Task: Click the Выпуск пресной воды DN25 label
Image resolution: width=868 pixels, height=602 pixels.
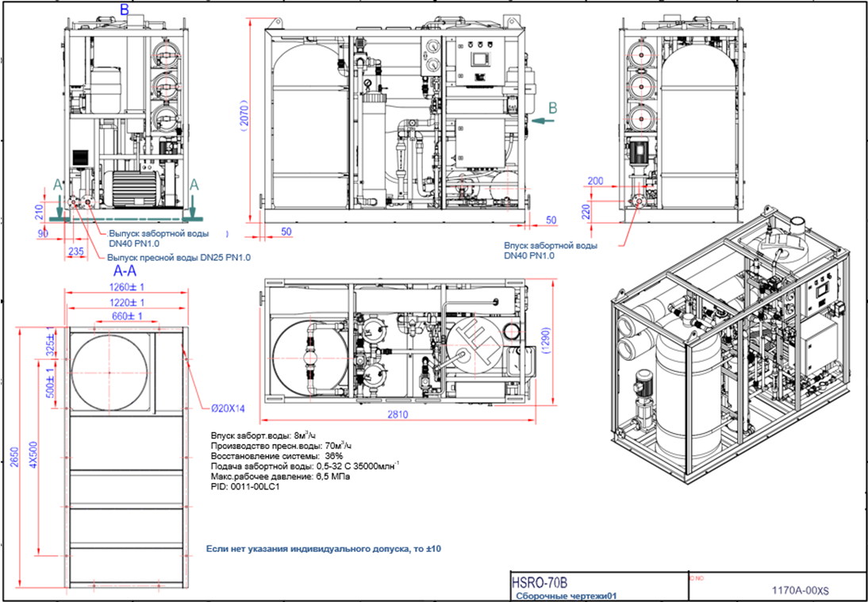Action: [179, 258]
